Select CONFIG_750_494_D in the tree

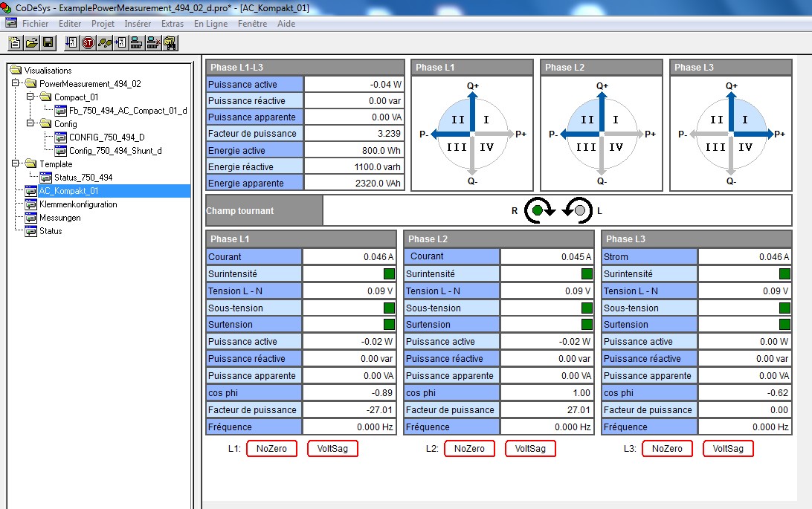(106, 137)
